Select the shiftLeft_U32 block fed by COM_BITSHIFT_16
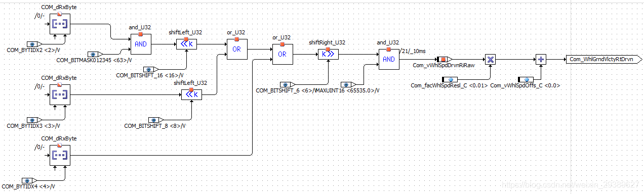Viewport: 644px width, 194px height. click(x=186, y=44)
